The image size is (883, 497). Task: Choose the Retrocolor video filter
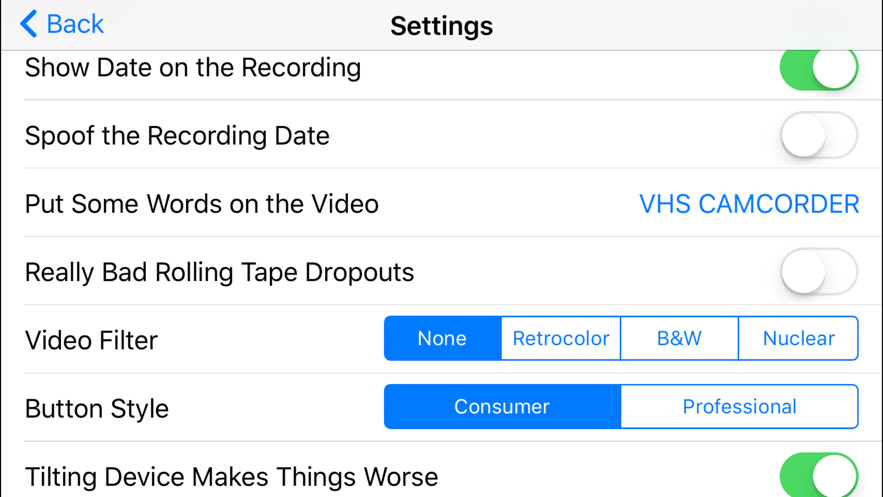pyautogui.click(x=561, y=339)
